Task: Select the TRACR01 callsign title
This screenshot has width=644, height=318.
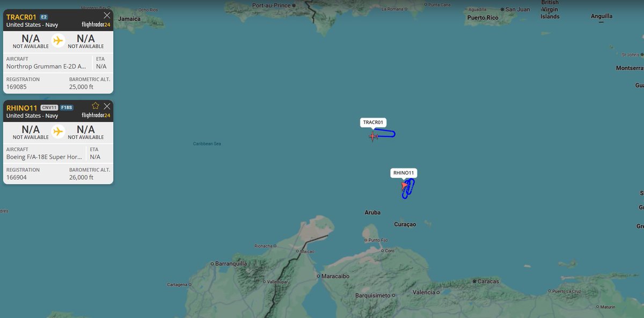Action: (x=20, y=17)
